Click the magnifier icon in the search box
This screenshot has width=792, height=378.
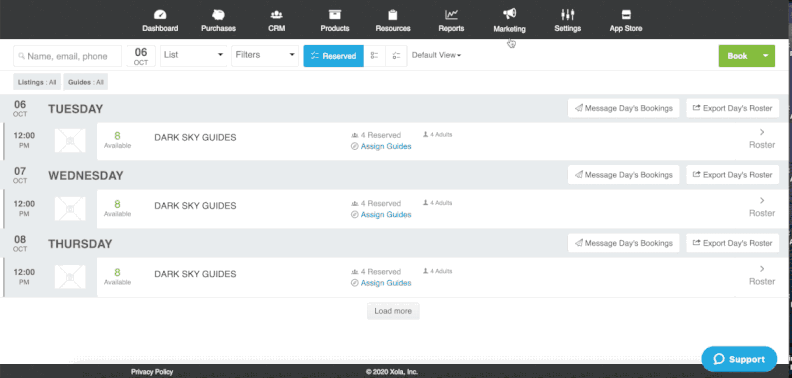point(21,57)
